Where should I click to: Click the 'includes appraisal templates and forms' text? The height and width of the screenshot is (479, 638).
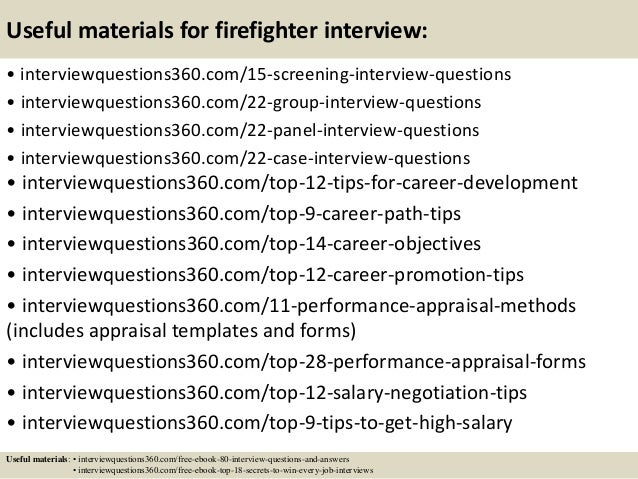coord(181,331)
